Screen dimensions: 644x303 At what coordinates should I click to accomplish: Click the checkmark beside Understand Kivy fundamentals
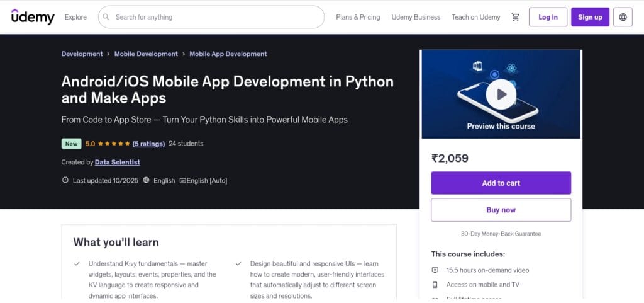tap(77, 263)
